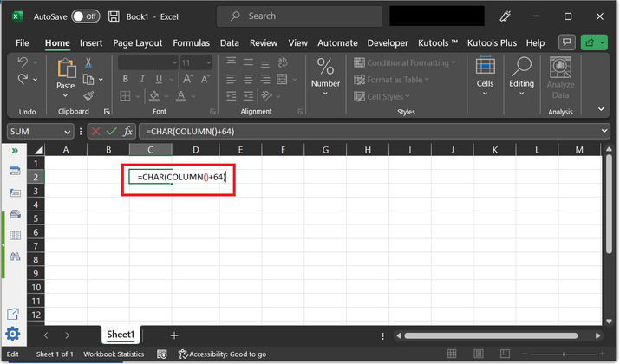Click the Select All corner triangle
Screen dimensions: 620x364
pos(38,150)
